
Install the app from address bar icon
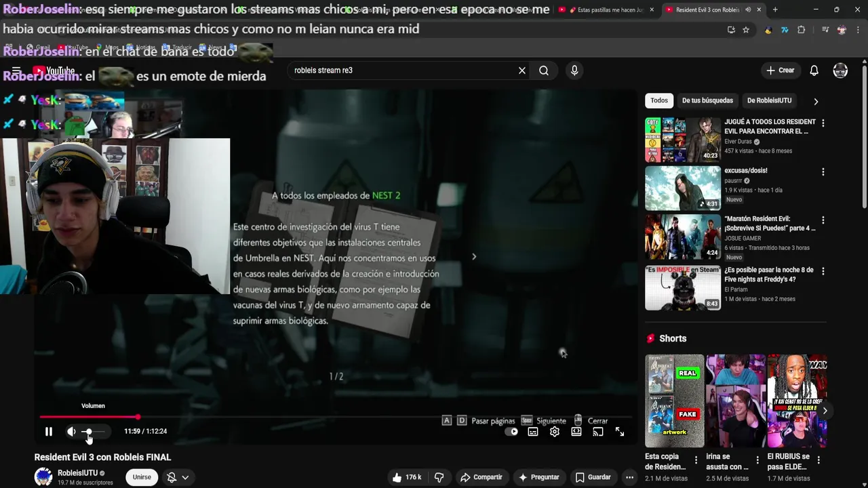[731, 30]
